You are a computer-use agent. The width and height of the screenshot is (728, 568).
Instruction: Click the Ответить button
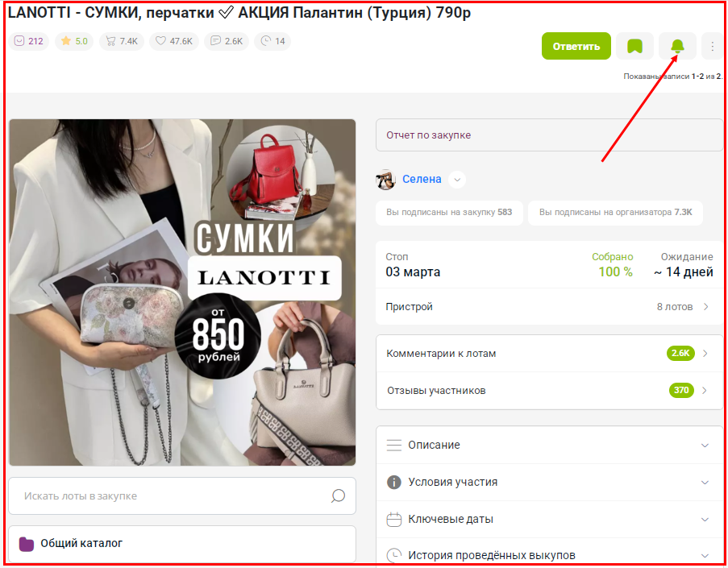pos(576,46)
